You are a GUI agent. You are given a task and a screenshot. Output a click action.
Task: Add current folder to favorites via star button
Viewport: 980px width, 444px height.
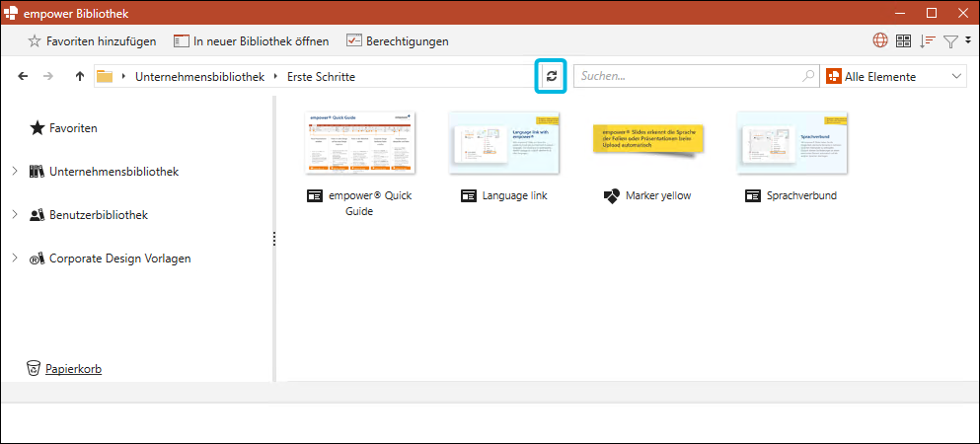[x=92, y=41]
